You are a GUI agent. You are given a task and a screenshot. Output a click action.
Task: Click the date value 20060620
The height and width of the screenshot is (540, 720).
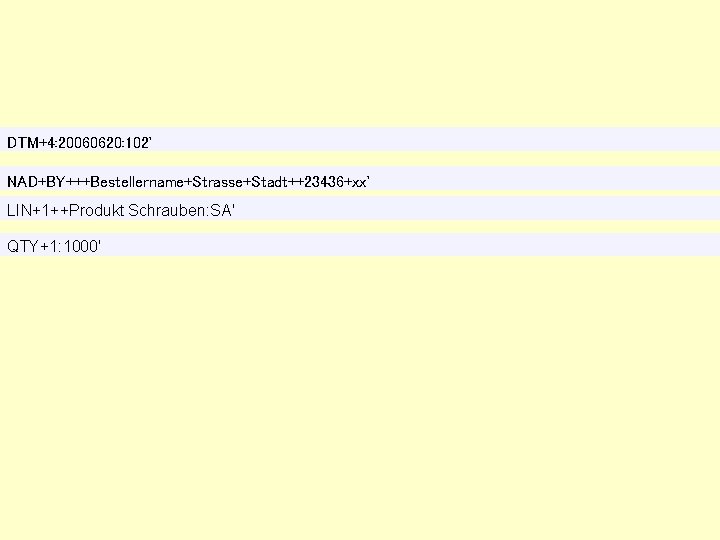[90, 143]
